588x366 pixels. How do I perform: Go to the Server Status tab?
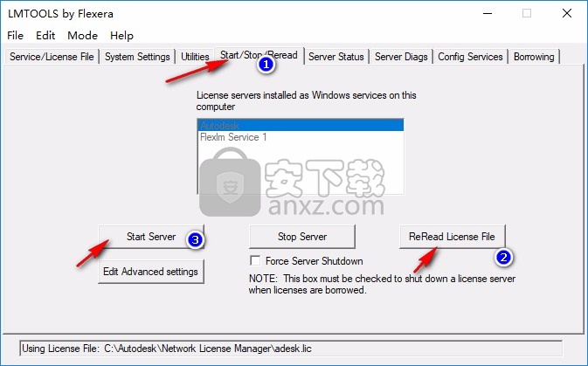click(x=336, y=57)
